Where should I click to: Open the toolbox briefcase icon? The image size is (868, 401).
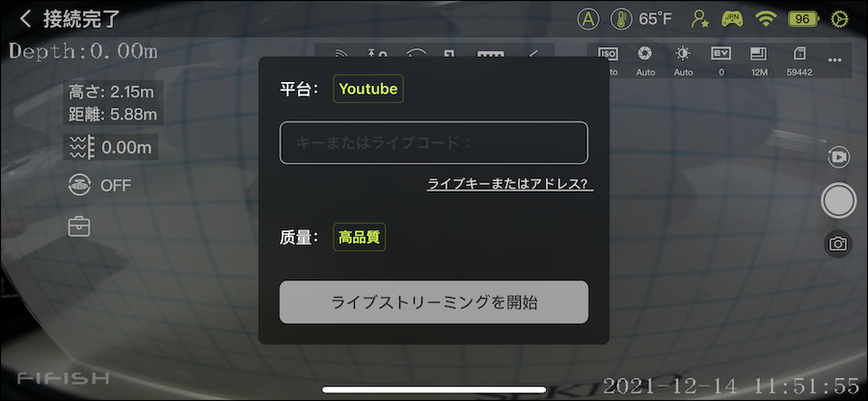[79, 227]
